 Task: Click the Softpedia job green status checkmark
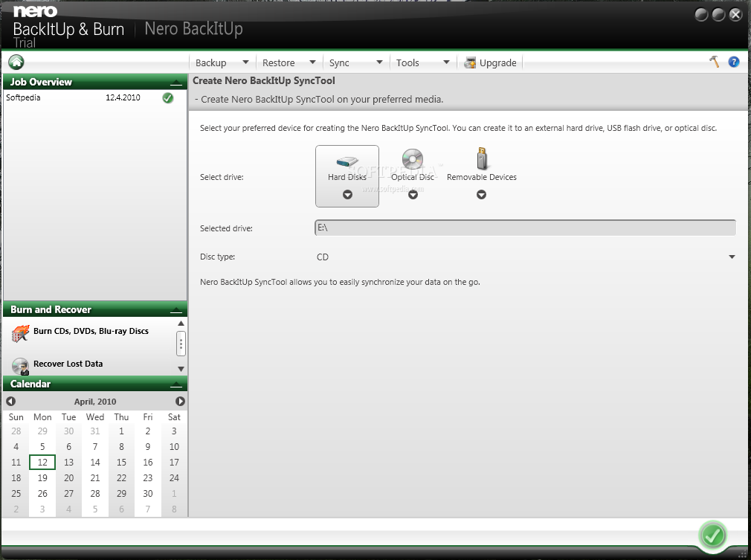coord(167,97)
